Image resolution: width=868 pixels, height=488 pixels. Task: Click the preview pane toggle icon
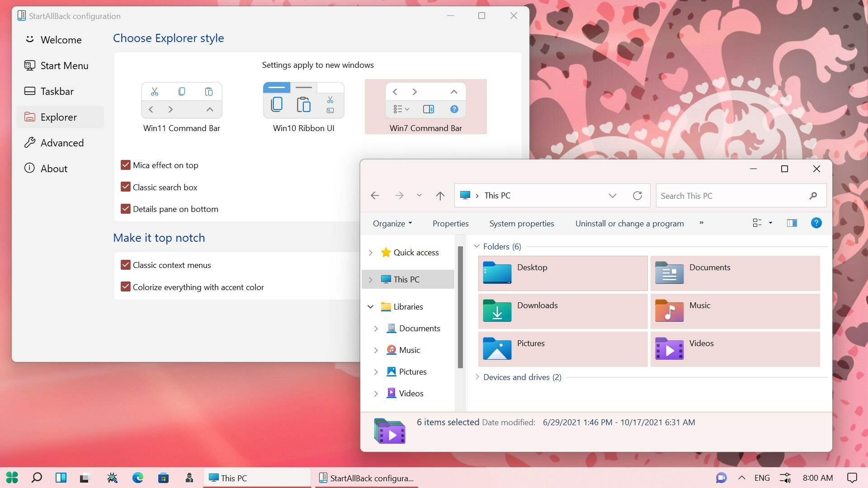(791, 223)
